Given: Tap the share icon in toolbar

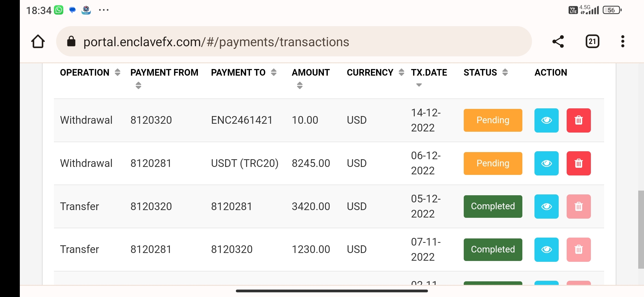Looking at the screenshot, I should click(x=558, y=42).
